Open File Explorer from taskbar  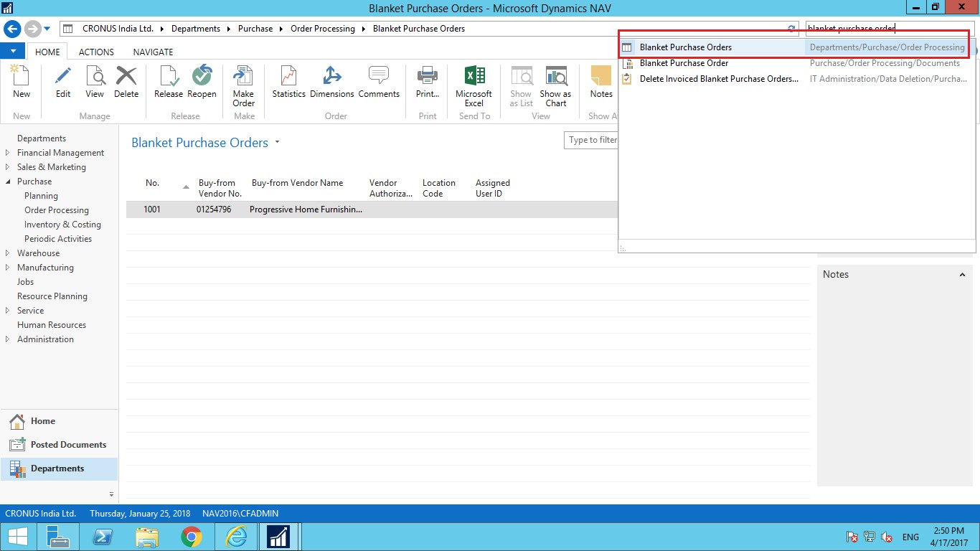pyautogui.click(x=146, y=537)
